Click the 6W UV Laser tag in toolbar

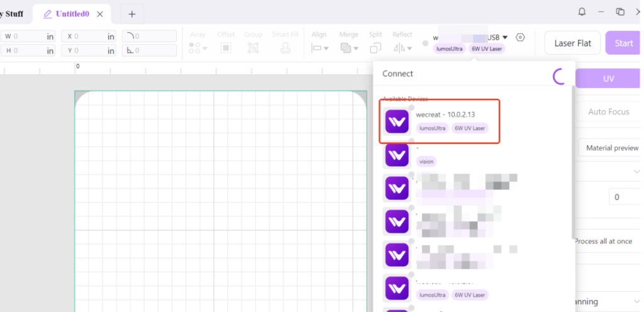487,49
